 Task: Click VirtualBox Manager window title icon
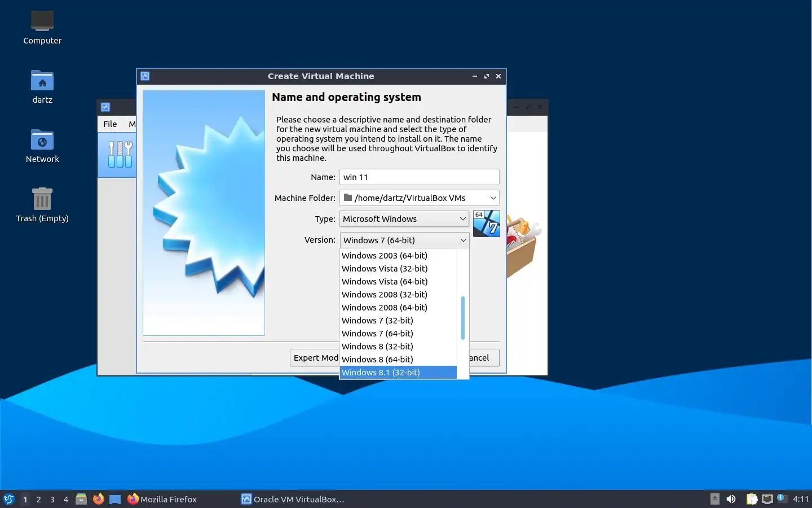pos(105,107)
